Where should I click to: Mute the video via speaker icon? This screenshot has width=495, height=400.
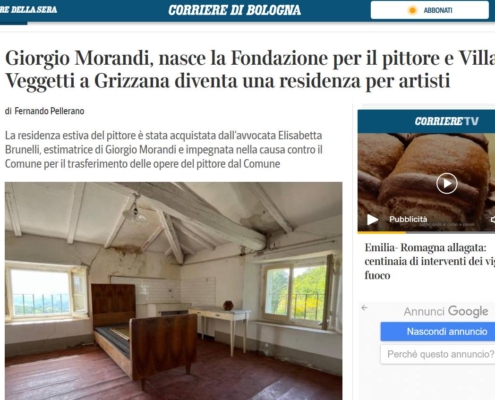point(492,219)
